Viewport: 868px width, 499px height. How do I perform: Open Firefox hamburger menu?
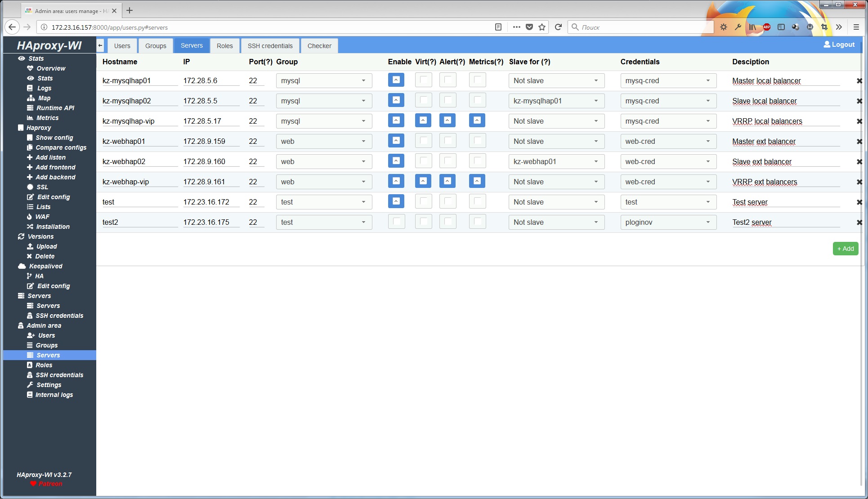pos(856,27)
